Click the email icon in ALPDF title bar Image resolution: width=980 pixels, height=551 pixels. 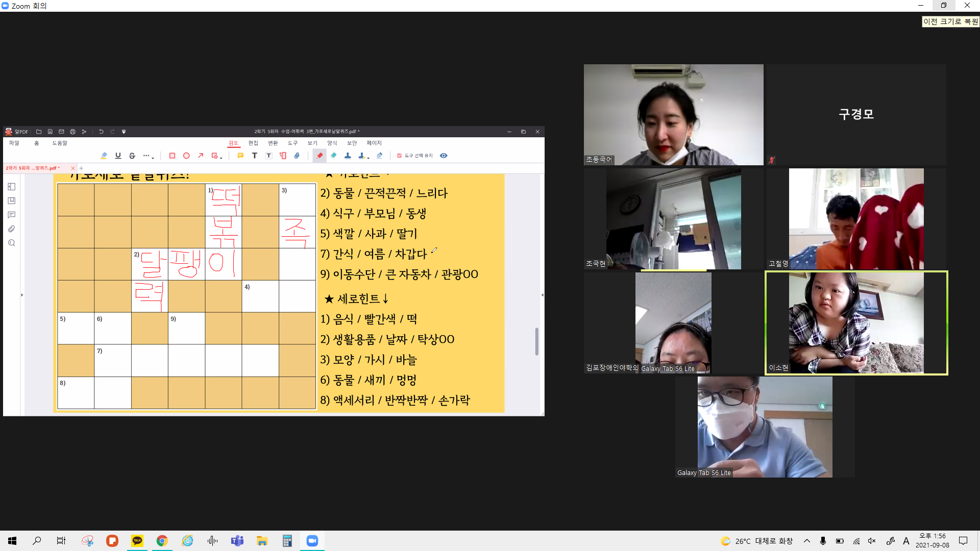61,132
